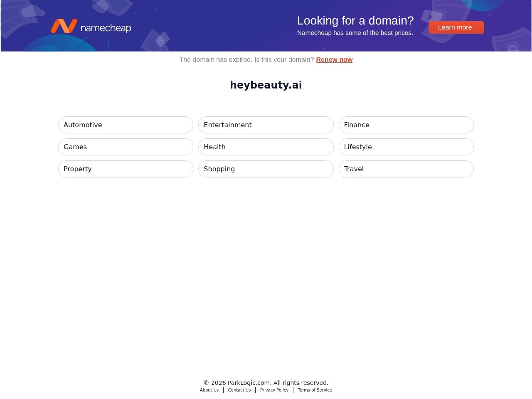Open the Automotive category
Image resolution: width=532 pixels, height=399 pixels.
point(126,125)
